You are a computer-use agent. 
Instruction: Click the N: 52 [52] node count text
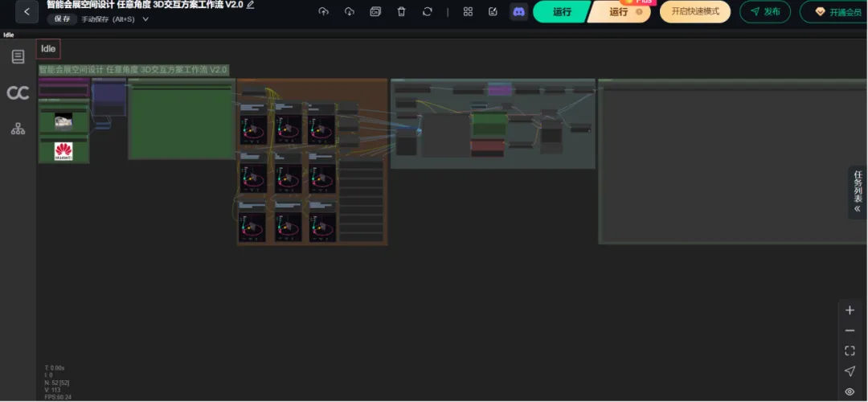click(x=57, y=383)
